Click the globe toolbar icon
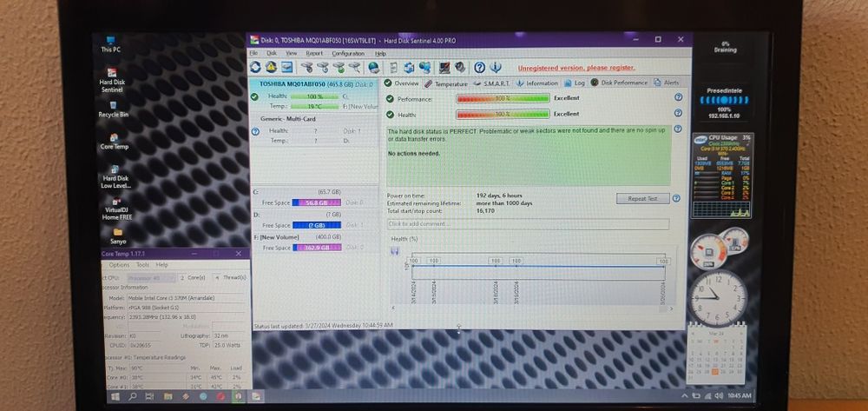This screenshot has width=868, height=411. tap(373, 68)
